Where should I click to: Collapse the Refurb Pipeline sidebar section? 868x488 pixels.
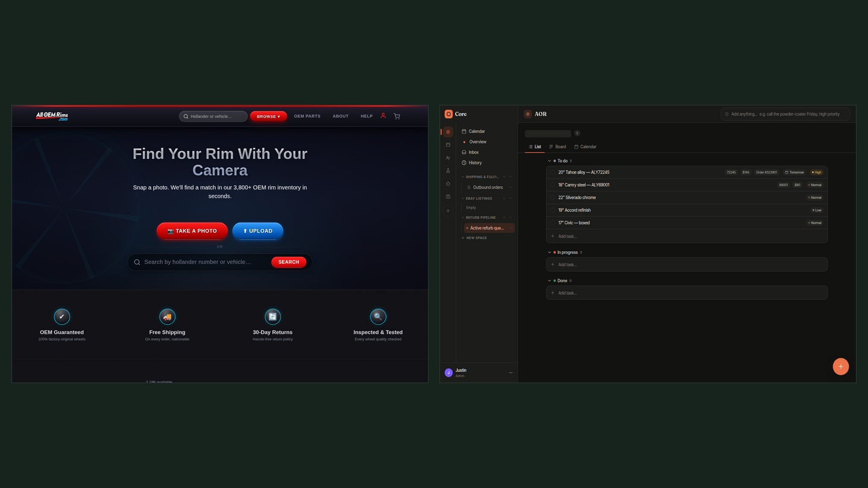click(x=463, y=217)
